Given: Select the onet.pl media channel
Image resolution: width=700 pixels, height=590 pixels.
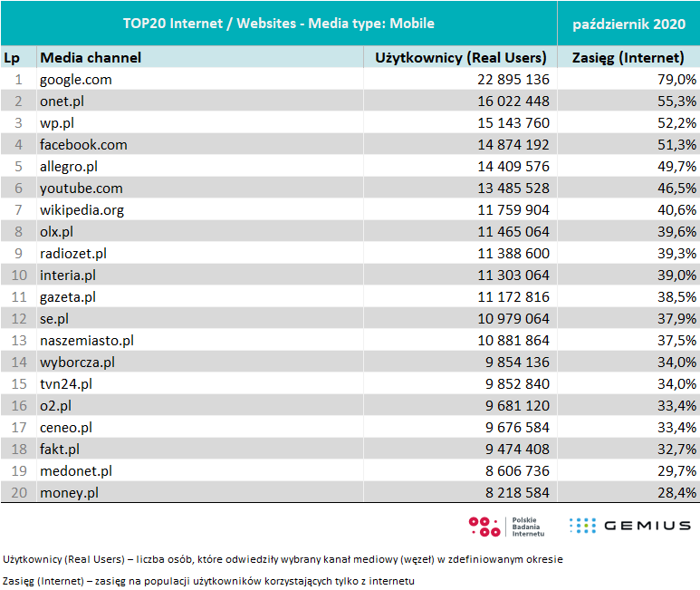Looking at the screenshot, I should click(x=62, y=102).
